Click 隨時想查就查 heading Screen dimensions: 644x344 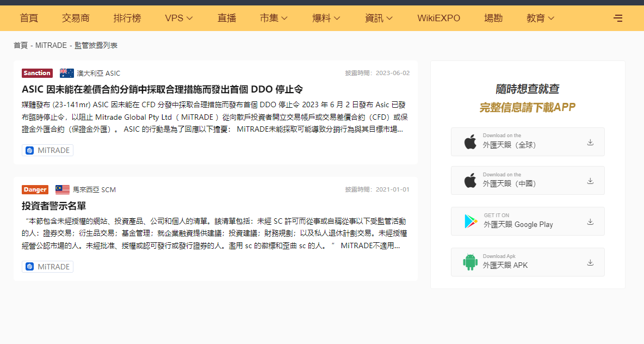click(x=528, y=89)
